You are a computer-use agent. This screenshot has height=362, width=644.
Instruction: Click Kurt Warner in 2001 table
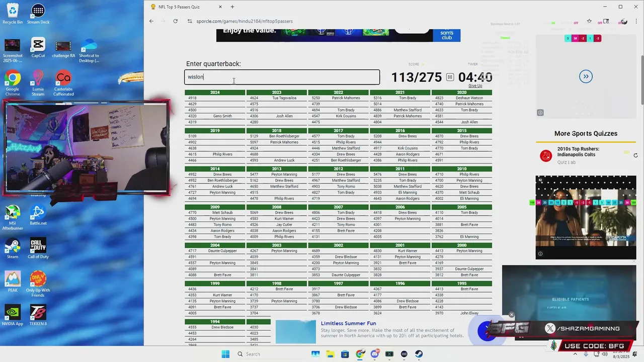[408, 251]
